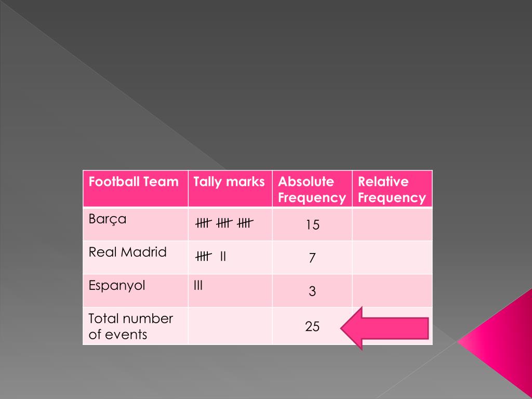
Task: Click the Barça tally marks graphic
Action: [224, 223]
